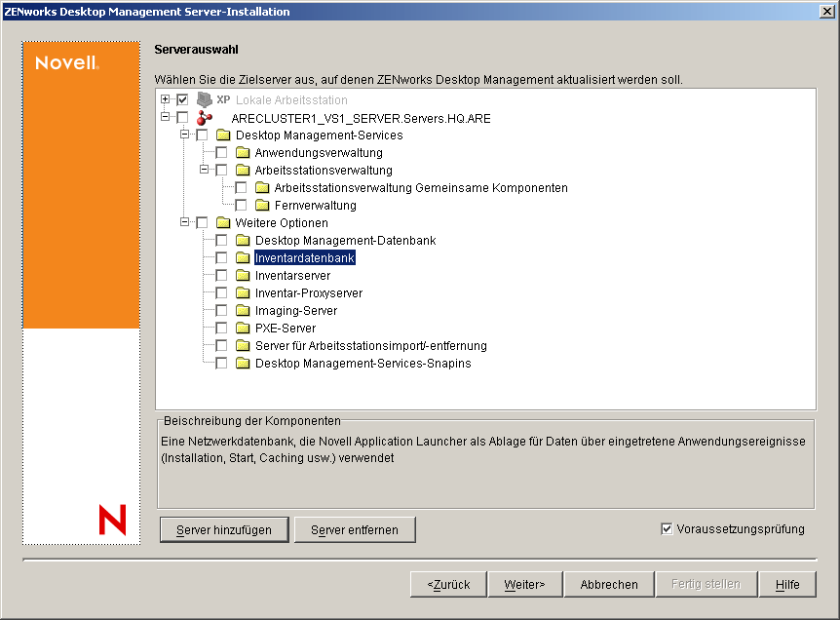Collapse the Weitere Optionen branch
The height and width of the screenshot is (620, 840).
(184, 221)
